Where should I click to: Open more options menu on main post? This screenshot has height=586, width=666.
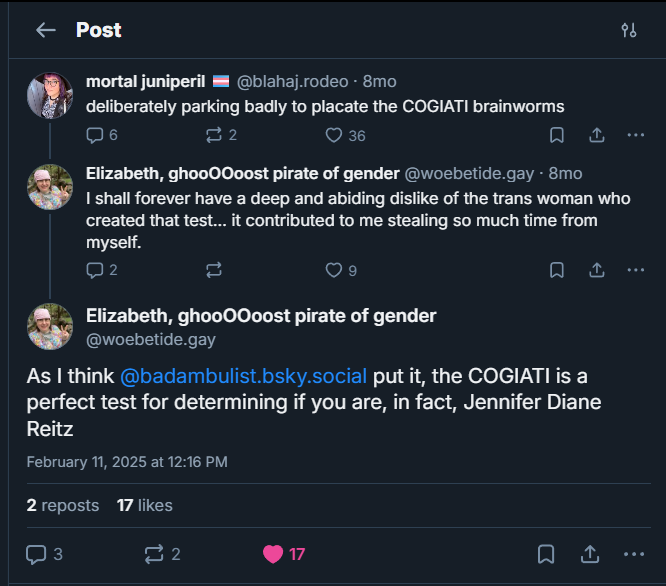[x=634, y=554]
